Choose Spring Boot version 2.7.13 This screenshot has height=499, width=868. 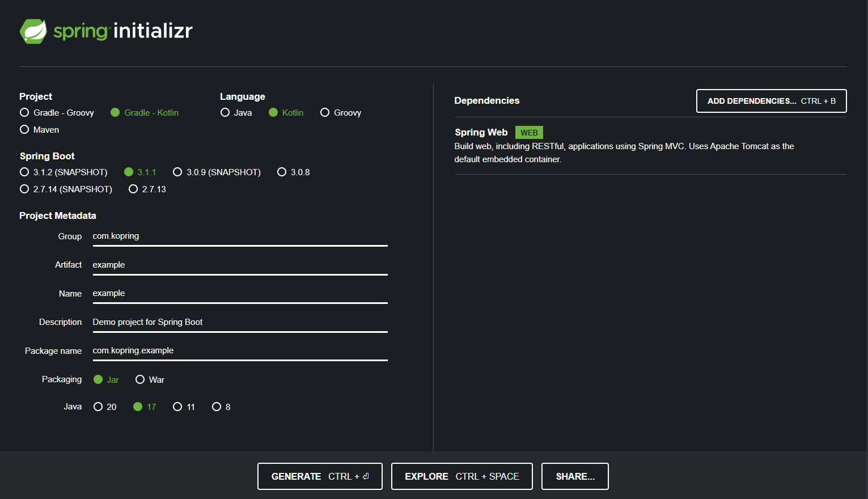coord(147,189)
